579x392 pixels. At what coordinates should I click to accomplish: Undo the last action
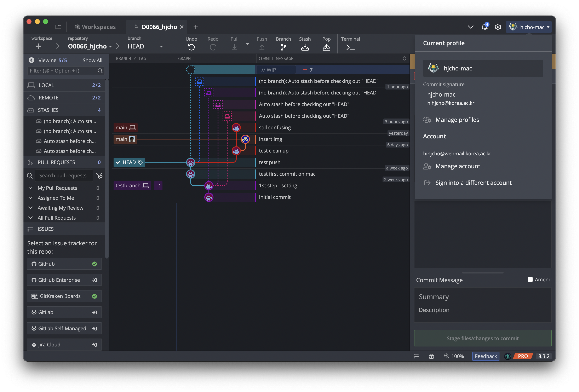pos(191,47)
